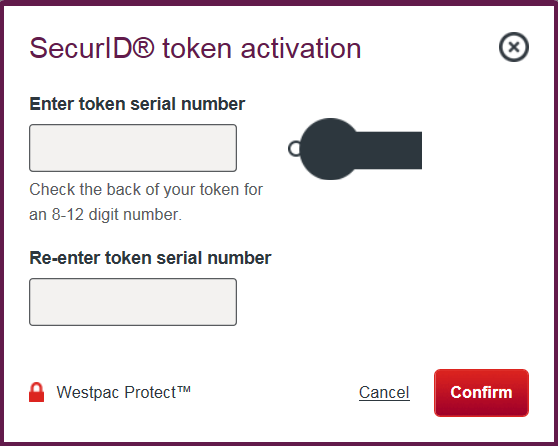Click the red padlock icon

coord(36,392)
